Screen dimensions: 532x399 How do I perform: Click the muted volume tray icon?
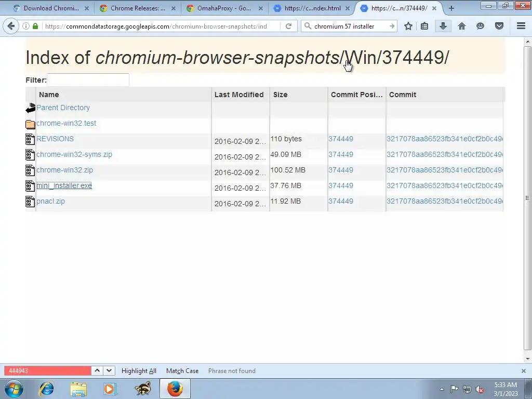tap(480, 389)
